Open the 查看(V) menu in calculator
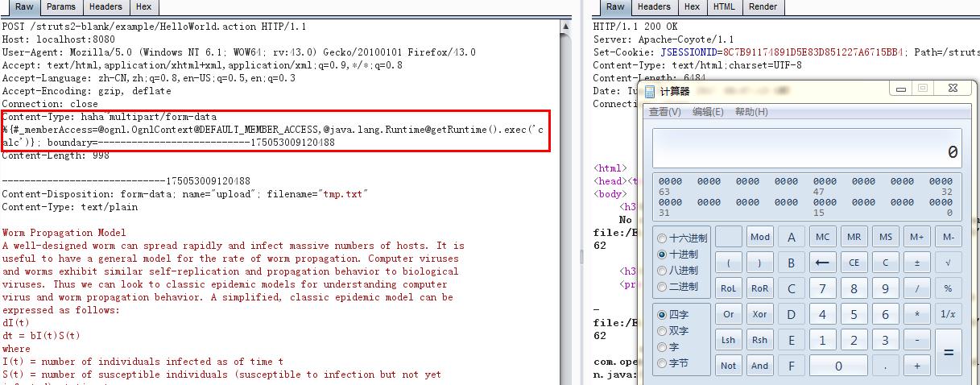Viewport: 980px width, 385px height. click(665, 112)
